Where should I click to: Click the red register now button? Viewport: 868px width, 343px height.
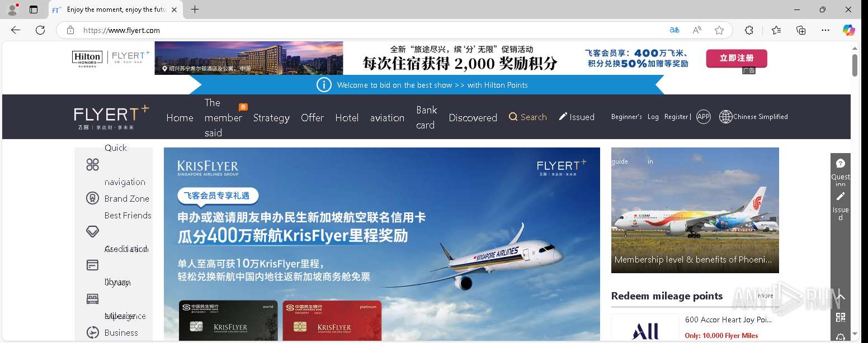[737, 58]
